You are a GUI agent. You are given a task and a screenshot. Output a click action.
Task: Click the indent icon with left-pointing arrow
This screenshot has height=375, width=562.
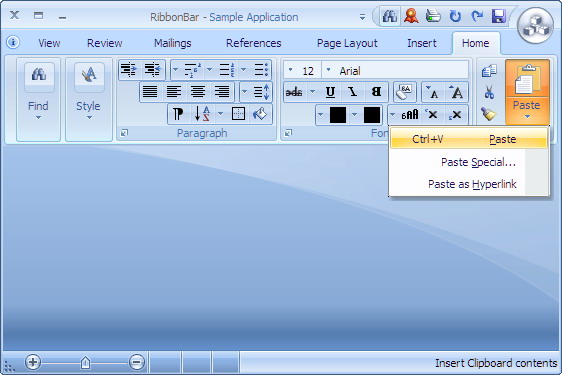pyautogui.click(x=153, y=70)
